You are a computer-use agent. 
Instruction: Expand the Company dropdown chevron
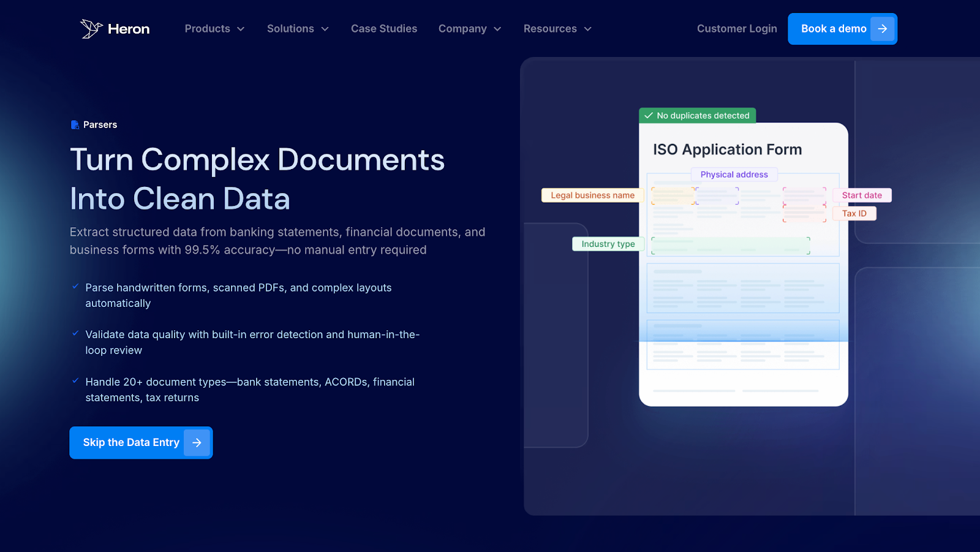[497, 29]
